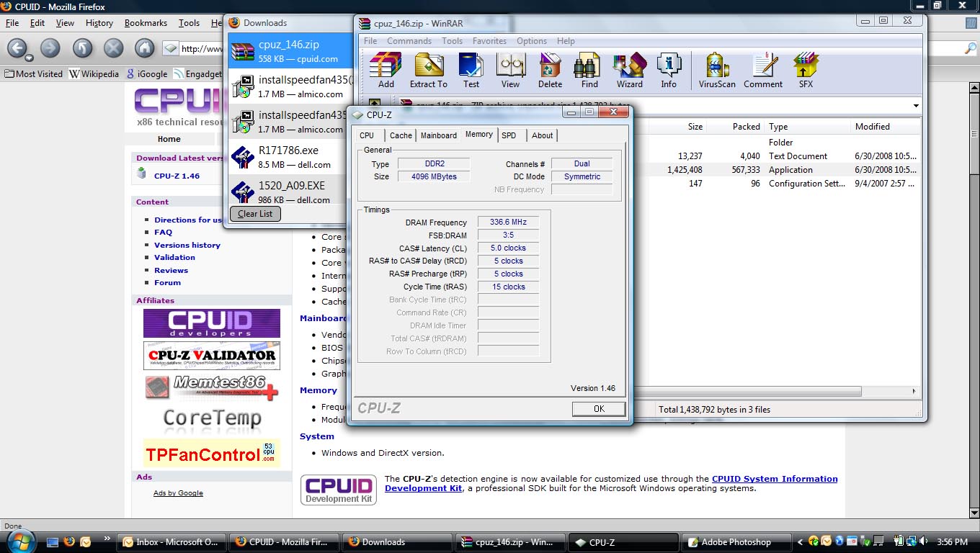Click SFX icon in WinRAR toolbar
Screen dimensions: 980x553
806,71
